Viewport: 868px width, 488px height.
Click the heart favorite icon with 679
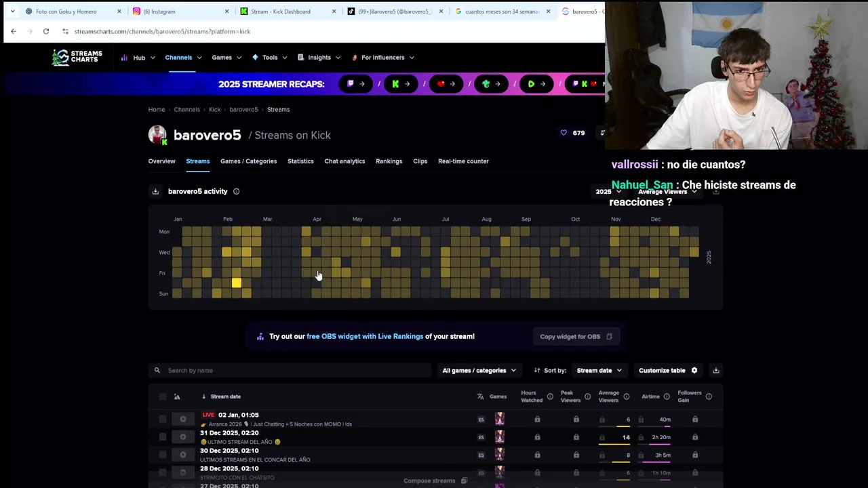[564, 133]
